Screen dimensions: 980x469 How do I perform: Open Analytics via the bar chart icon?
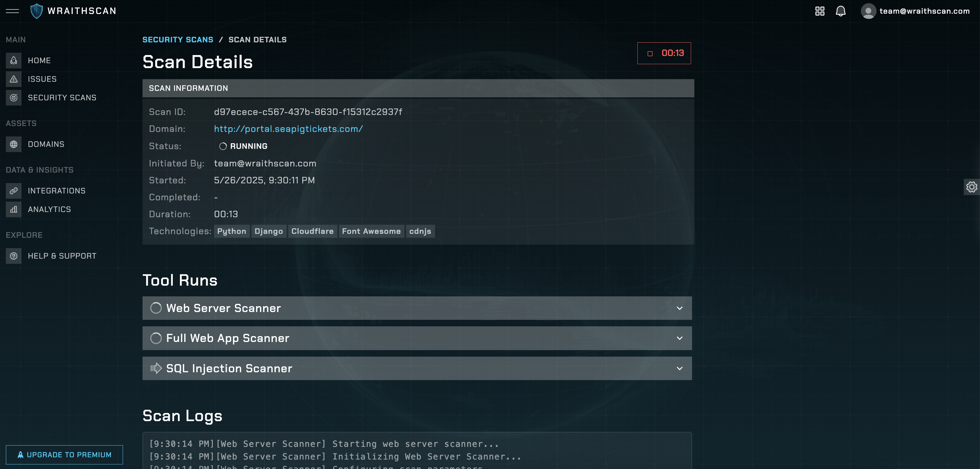click(13, 209)
